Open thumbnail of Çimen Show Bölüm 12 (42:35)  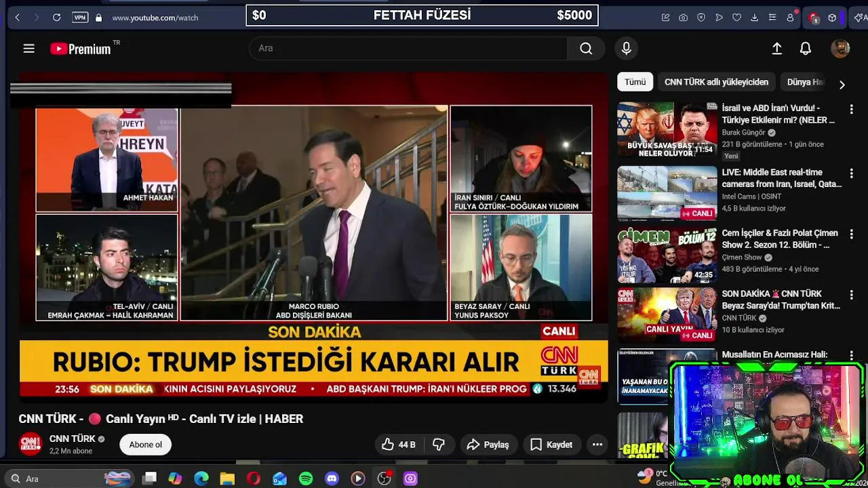click(x=667, y=255)
